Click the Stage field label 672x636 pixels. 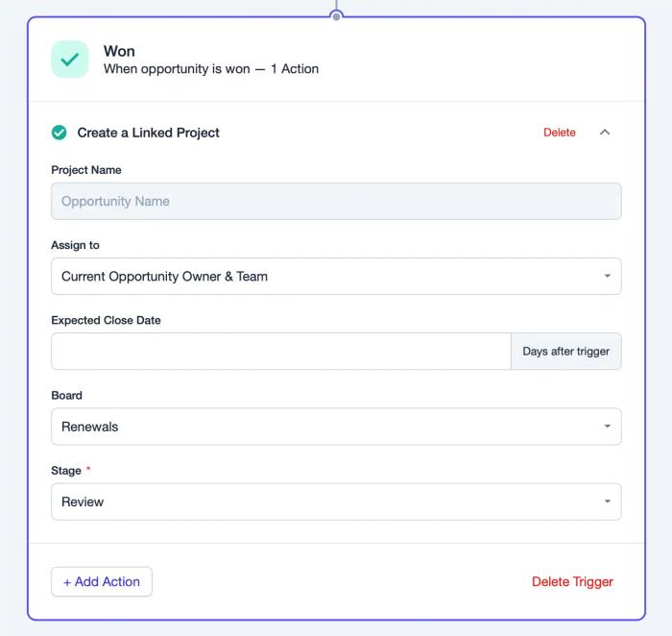pyautogui.click(x=66, y=471)
